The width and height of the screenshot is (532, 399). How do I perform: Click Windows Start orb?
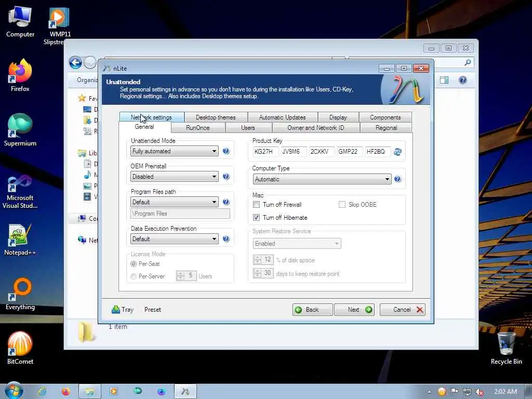click(13, 390)
